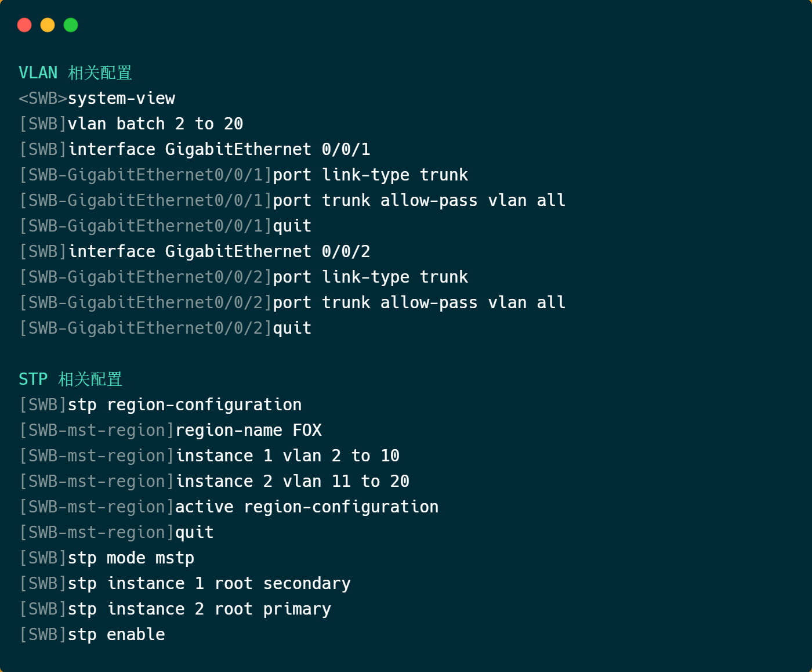Click the yellow minimize window button
Image resolution: width=812 pixels, height=672 pixels.
[48, 25]
